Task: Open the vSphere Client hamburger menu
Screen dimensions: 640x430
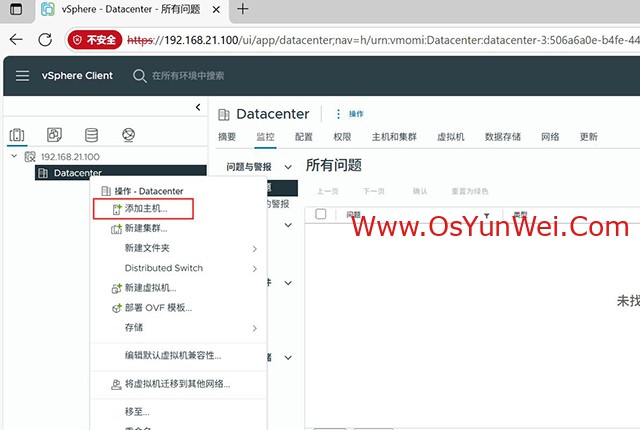Action: click(22, 75)
